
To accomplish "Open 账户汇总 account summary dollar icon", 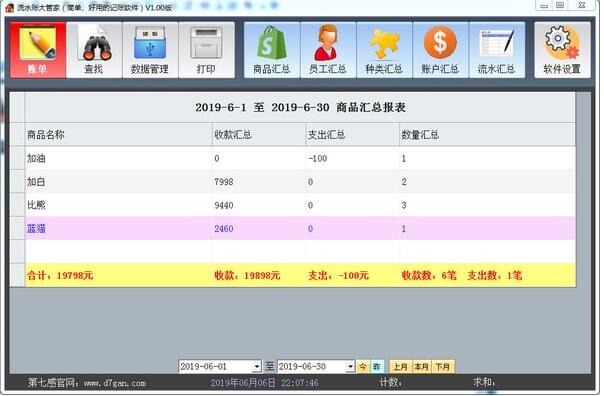I will tap(441, 50).
